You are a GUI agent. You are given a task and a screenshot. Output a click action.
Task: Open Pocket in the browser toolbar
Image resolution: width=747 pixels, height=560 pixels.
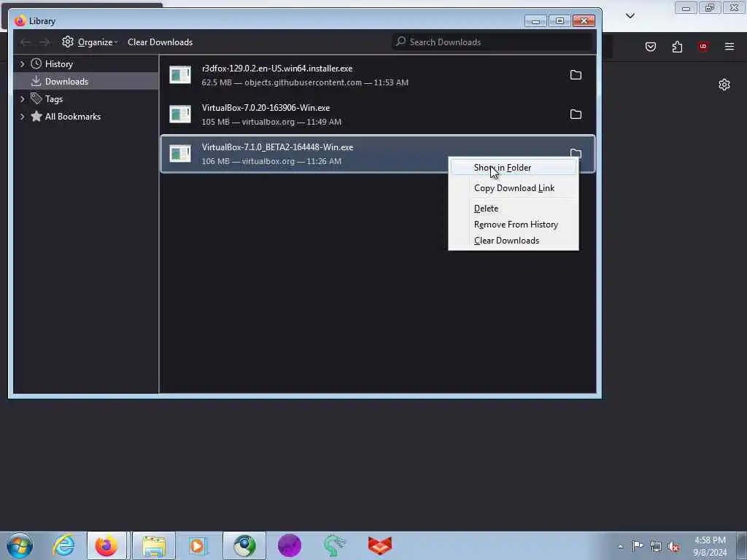pos(650,47)
